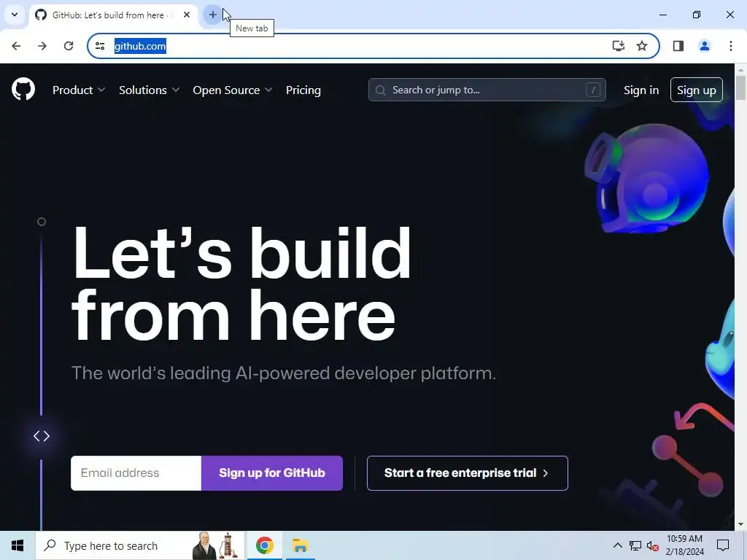Click the search highlight image in taskbar
Viewport: 747px width, 560px height.
(x=216, y=545)
